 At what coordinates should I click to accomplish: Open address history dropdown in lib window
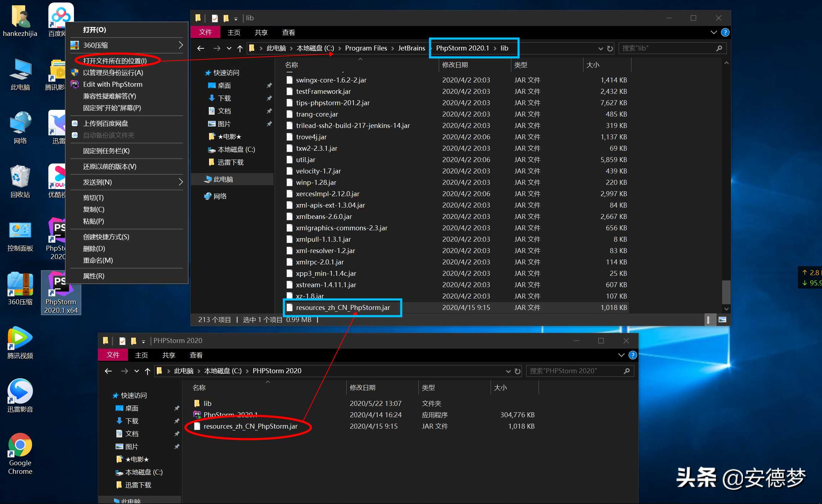click(601, 48)
